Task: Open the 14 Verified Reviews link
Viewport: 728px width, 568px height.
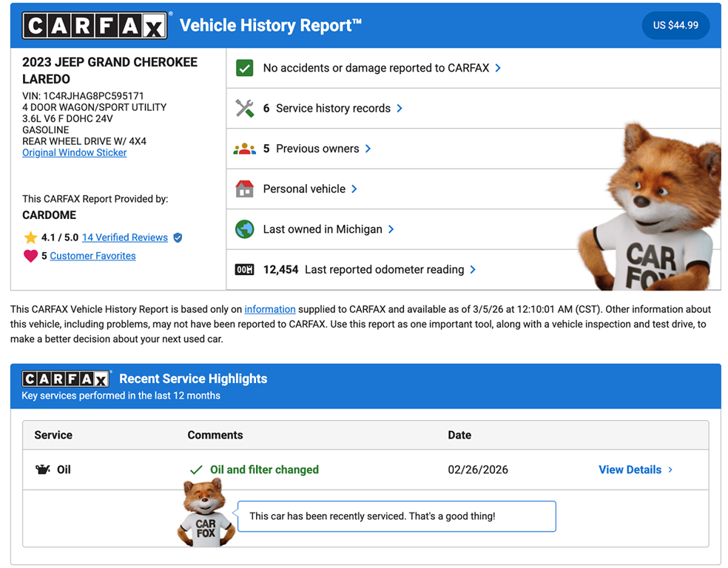Action: coord(124,237)
